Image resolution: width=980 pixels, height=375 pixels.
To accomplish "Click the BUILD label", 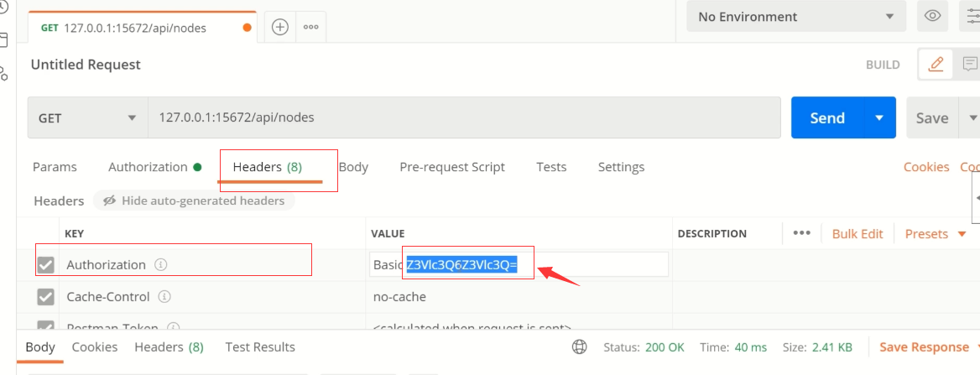I will coord(883,65).
